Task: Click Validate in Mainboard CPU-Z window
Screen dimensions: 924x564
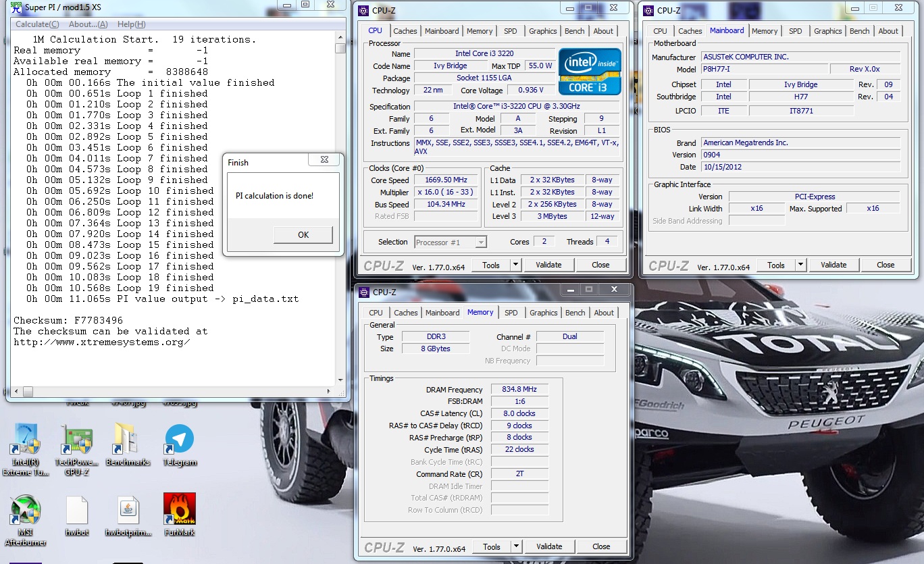Action: [833, 265]
